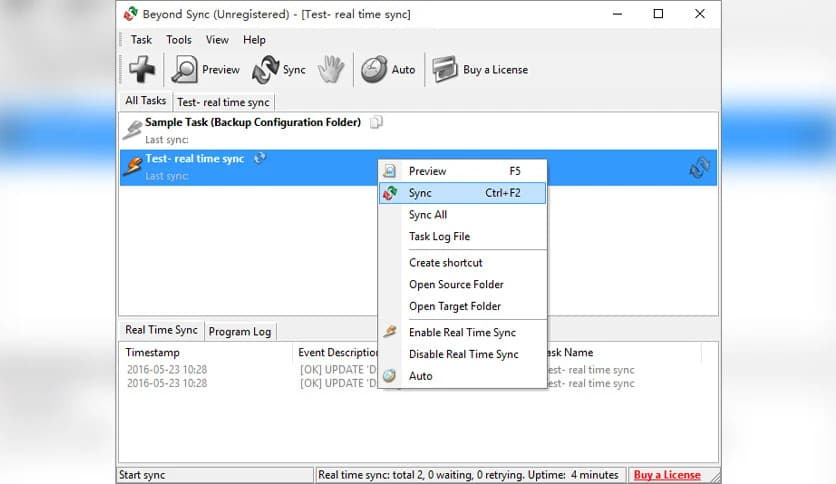836x484 pixels.
Task: Open the Tools menu
Action: [x=179, y=40]
